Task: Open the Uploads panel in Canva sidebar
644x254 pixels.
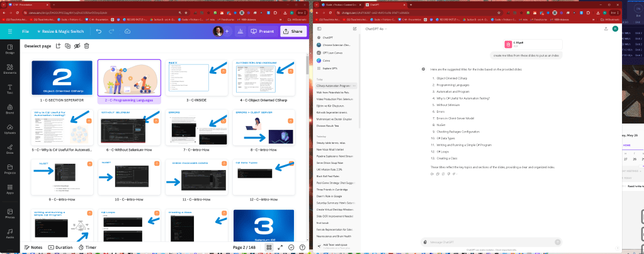Action: pos(10,129)
